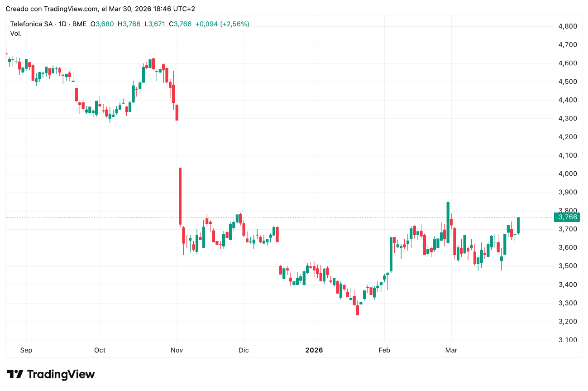Click the Dic label on time axis
Viewport: 588px width, 391px height.
tap(244, 350)
